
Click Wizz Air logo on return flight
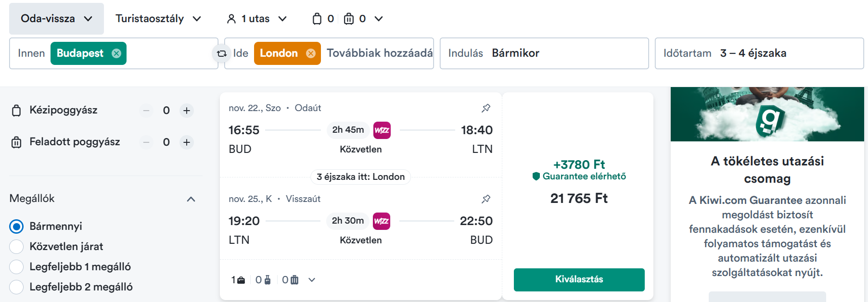point(382,221)
